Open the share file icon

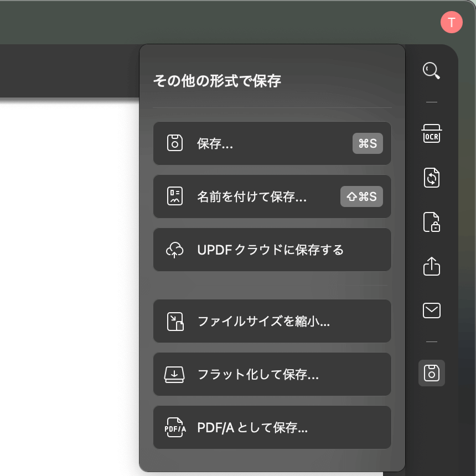click(431, 266)
